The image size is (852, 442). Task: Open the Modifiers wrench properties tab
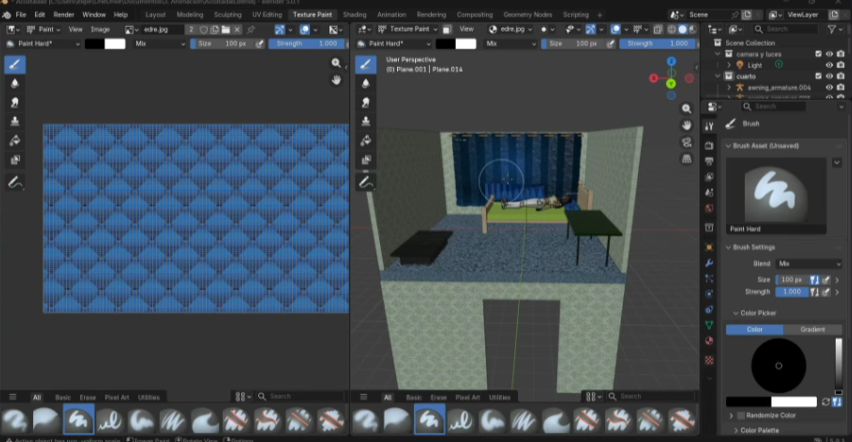coord(709,262)
